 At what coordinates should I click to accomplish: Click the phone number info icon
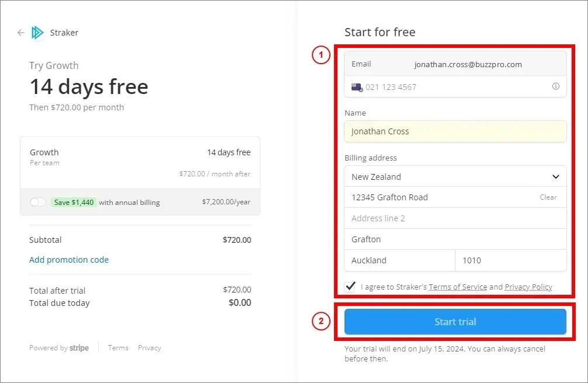[556, 86]
